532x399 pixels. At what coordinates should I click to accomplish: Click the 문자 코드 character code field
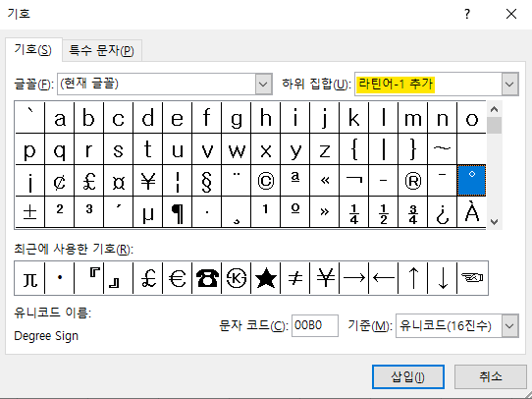tap(315, 325)
